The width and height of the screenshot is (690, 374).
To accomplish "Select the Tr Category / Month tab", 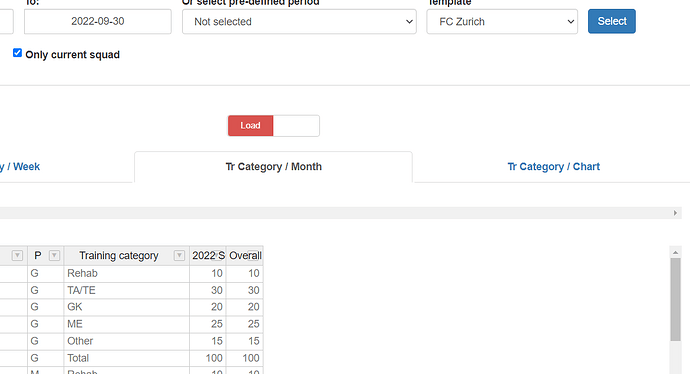I will (x=273, y=167).
